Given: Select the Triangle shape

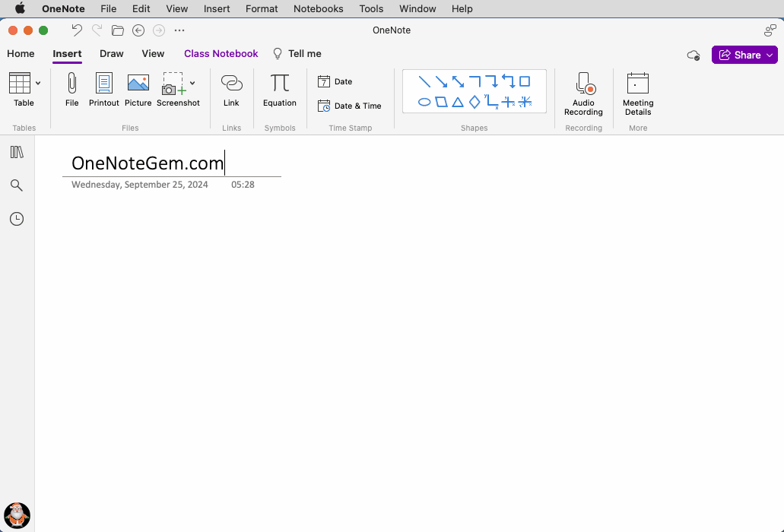Looking at the screenshot, I should (x=458, y=103).
